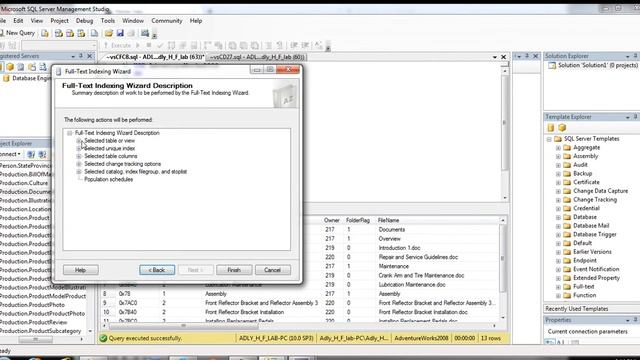This screenshot has height=360, width=640.
Task: Expand the Backup template folder
Action: pos(558,174)
